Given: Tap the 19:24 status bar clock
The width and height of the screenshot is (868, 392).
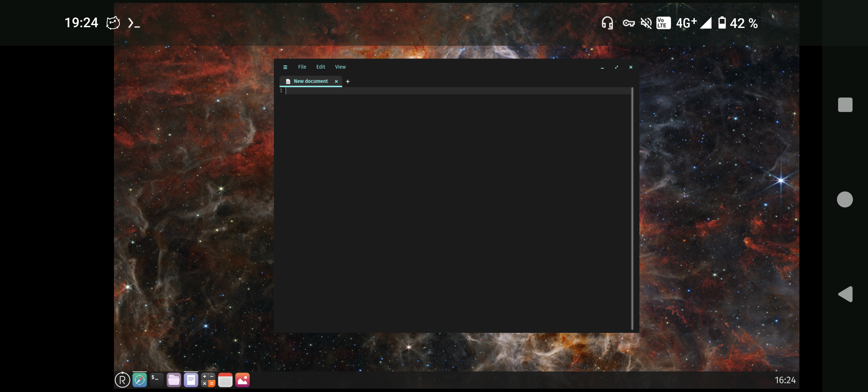Looking at the screenshot, I should [81, 23].
